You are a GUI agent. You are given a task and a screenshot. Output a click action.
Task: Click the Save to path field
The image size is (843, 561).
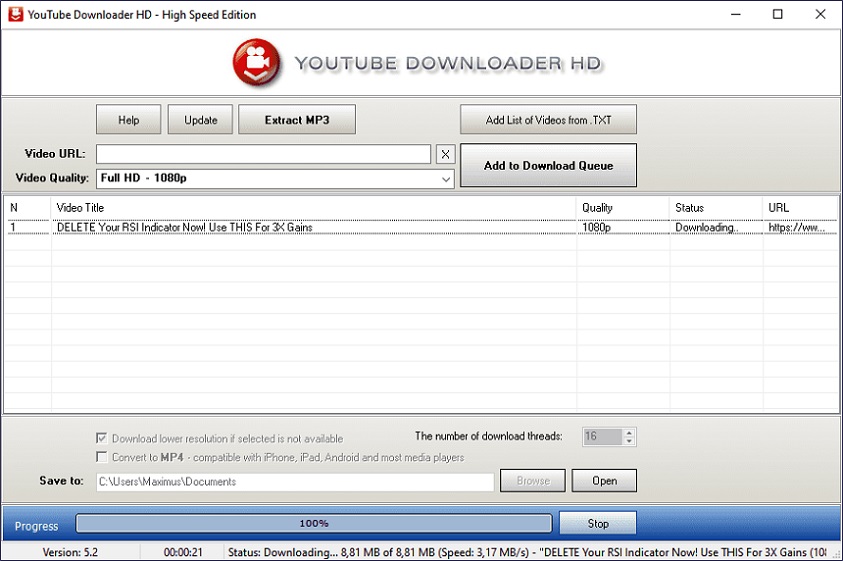pyautogui.click(x=295, y=481)
